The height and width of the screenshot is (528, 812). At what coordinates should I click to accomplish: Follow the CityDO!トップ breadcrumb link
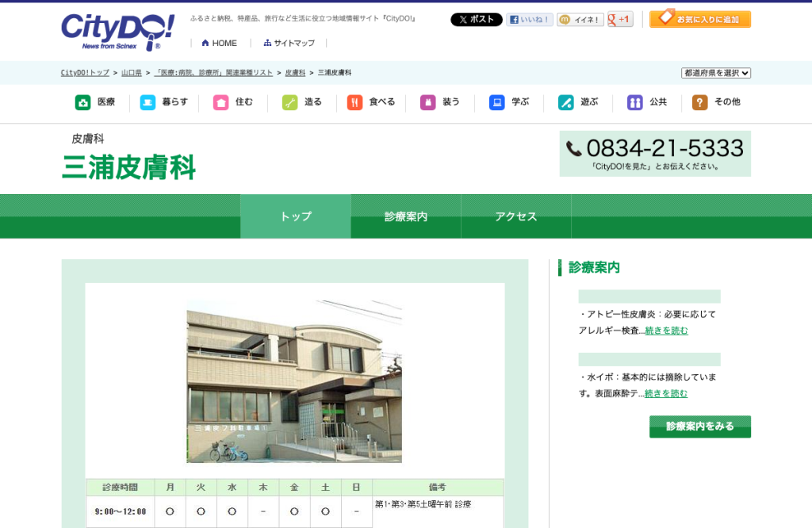pos(85,73)
